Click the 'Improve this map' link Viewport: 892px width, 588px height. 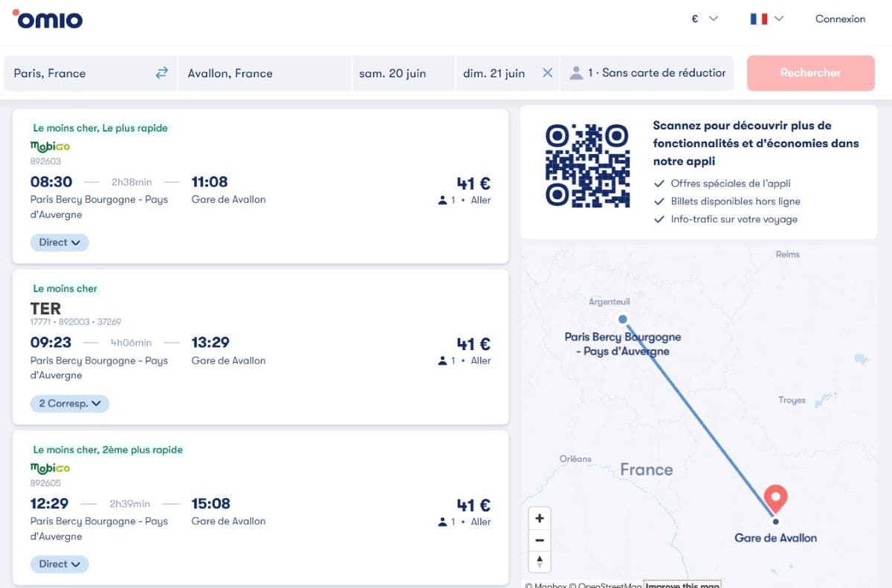[682, 585]
